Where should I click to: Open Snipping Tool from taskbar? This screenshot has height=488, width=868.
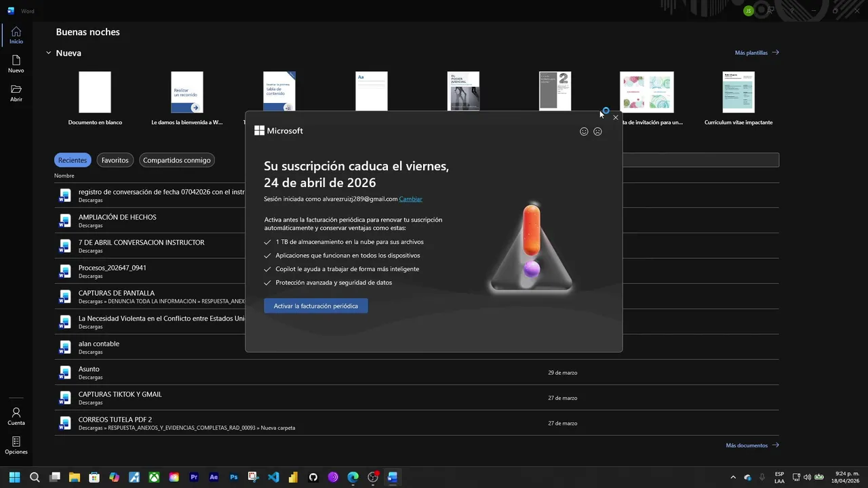(x=254, y=477)
